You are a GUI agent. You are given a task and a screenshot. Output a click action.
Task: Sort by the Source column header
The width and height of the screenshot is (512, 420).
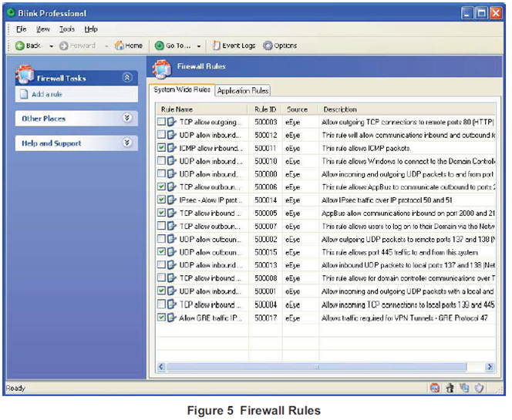(301, 109)
